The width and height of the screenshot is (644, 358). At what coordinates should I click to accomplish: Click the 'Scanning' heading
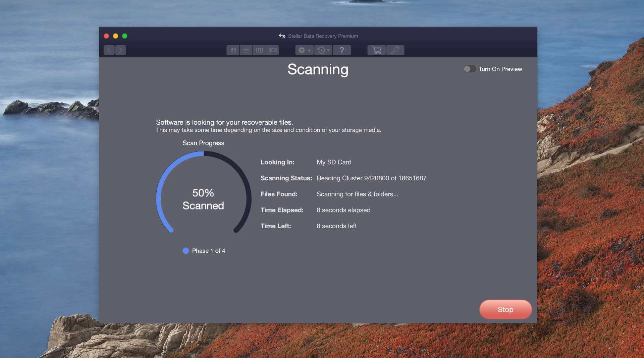point(318,70)
